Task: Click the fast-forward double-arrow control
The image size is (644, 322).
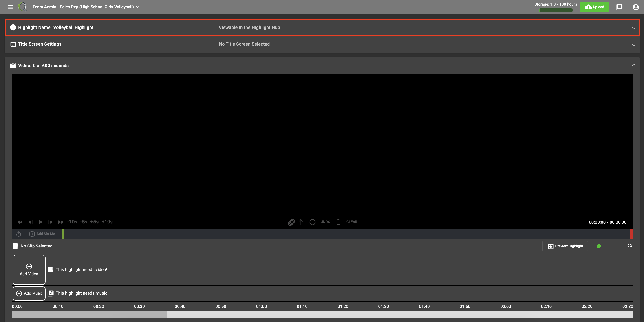Action: click(61, 222)
